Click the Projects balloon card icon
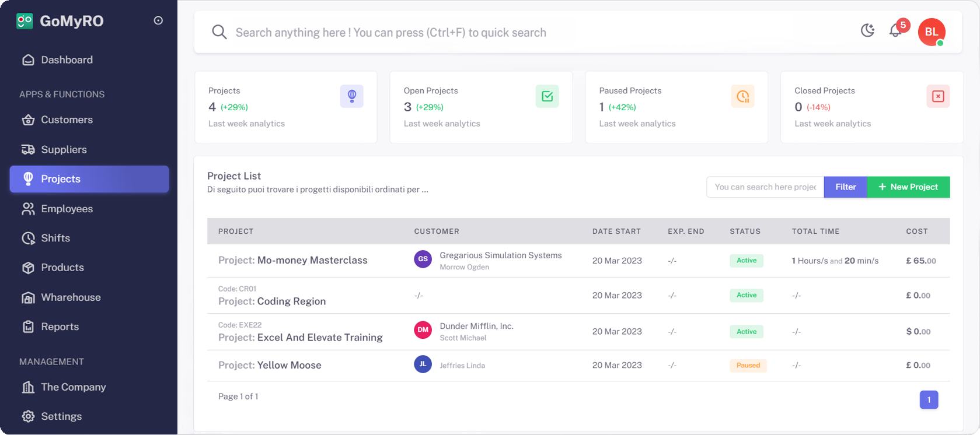980x435 pixels. (351, 96)
